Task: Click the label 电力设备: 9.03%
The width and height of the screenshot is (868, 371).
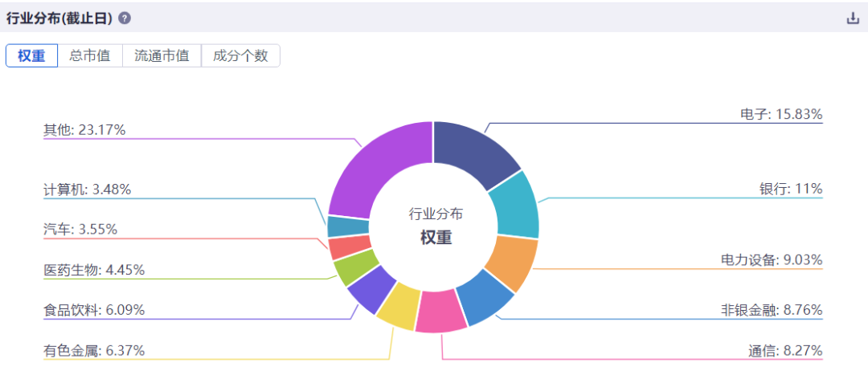Action: (x=771, y=259)
